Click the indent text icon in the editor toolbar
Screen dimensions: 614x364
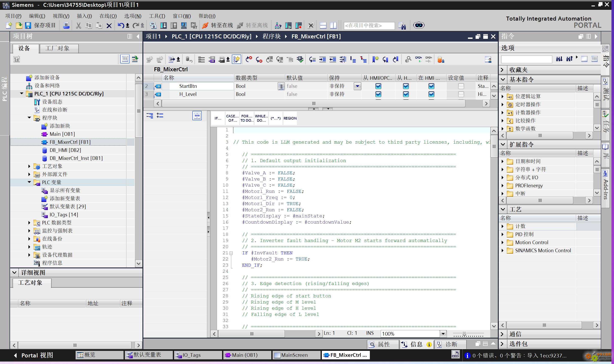322,59
